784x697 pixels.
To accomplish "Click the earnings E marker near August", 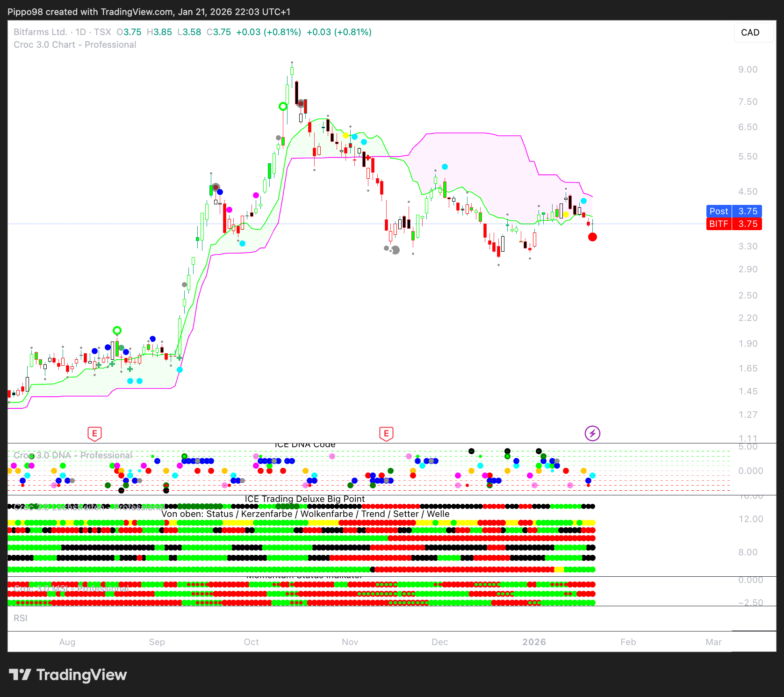I will coord(94,434).
